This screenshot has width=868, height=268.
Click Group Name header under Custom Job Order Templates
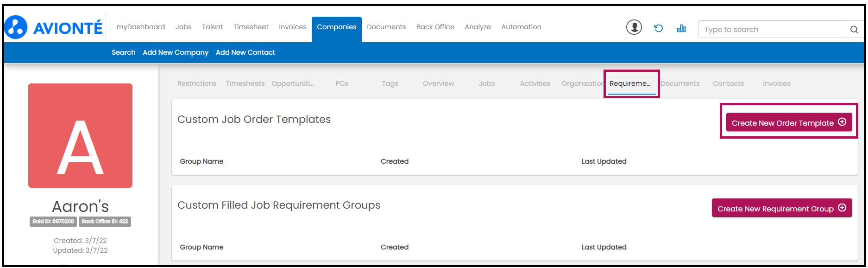point(201,161)
